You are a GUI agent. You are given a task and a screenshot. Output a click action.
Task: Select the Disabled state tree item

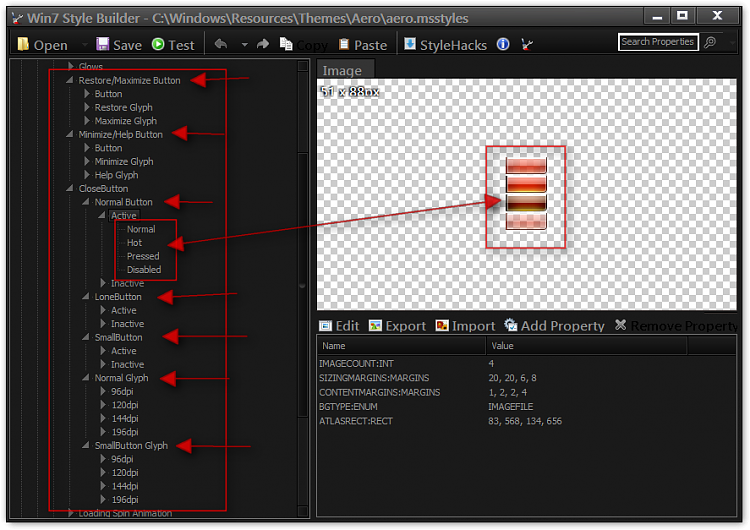(144, 269)
